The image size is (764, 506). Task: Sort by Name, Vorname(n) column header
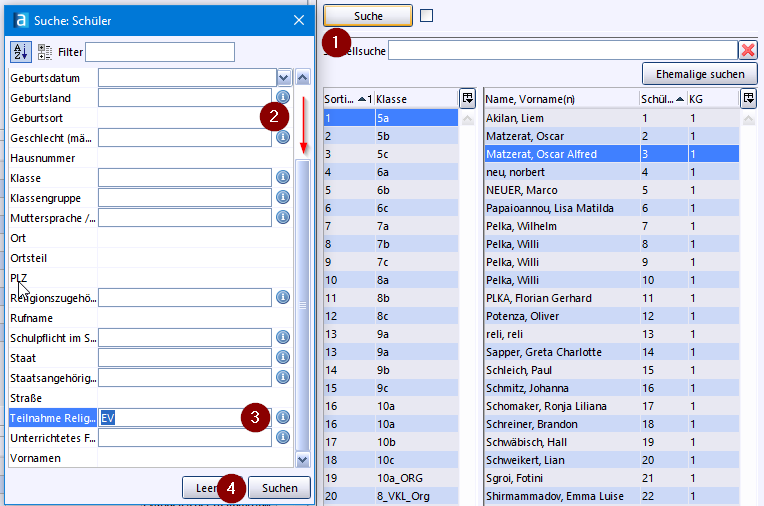point(560,99)
